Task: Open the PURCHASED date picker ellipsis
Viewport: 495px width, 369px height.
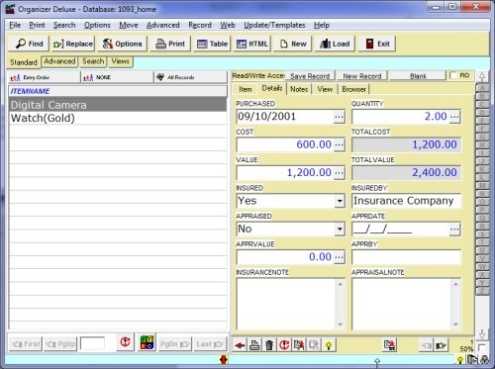Action: tap(339, 117)
